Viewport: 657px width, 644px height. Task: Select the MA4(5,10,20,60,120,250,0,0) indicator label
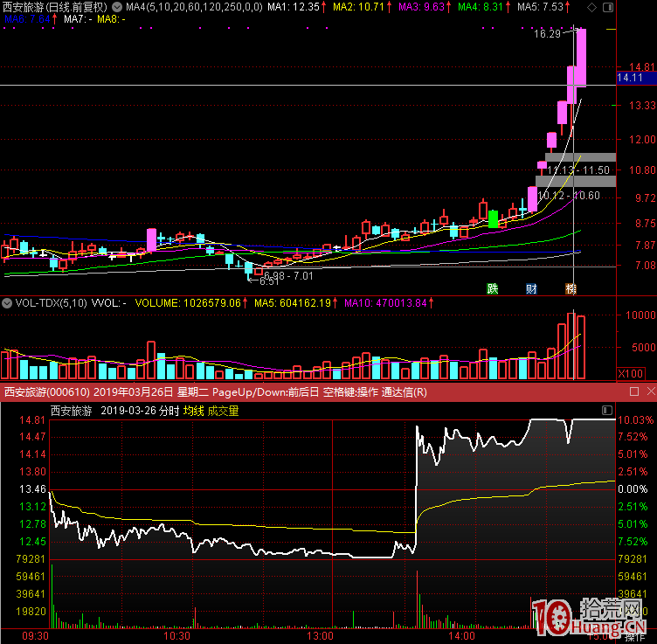tap(195, 7)
